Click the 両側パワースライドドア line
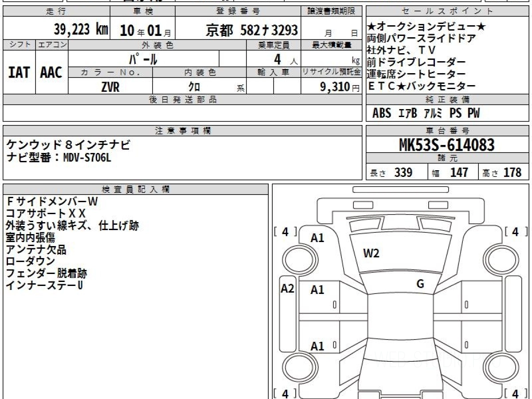This screenshot has height=399, width=532. point(422,39)
